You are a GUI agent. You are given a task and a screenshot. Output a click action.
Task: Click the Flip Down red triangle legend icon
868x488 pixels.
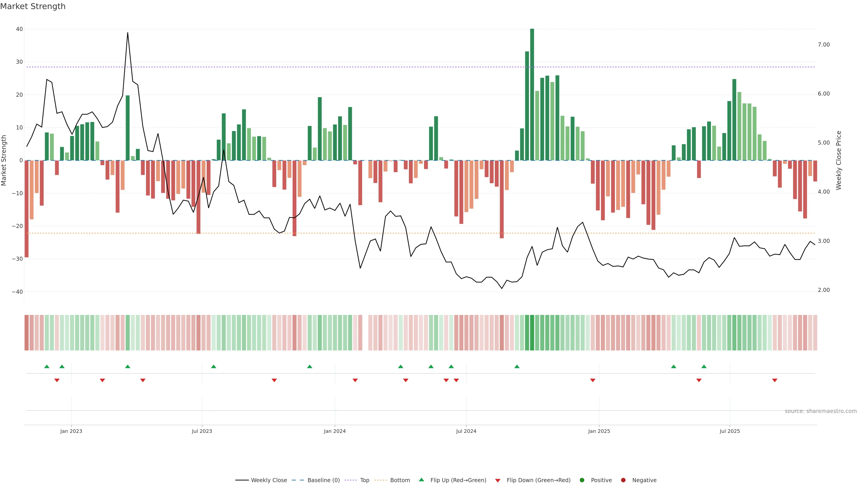click(498, 481)
